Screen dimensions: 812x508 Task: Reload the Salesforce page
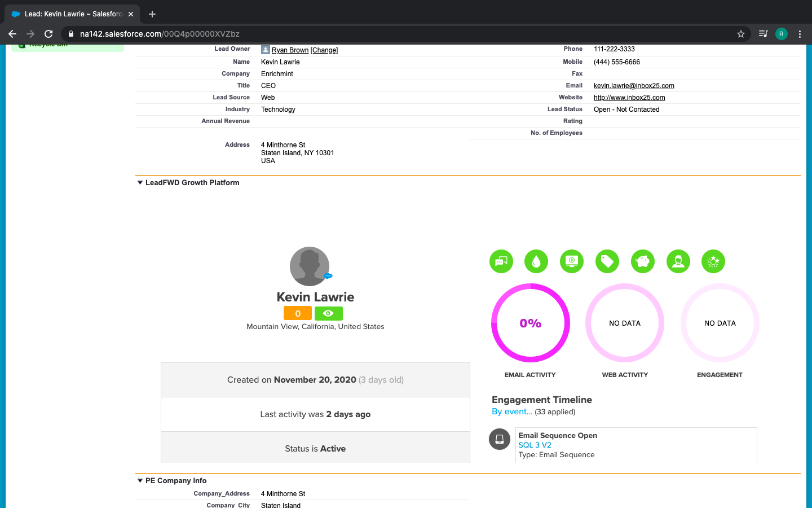pyautogui.click(x=48, y=34)
